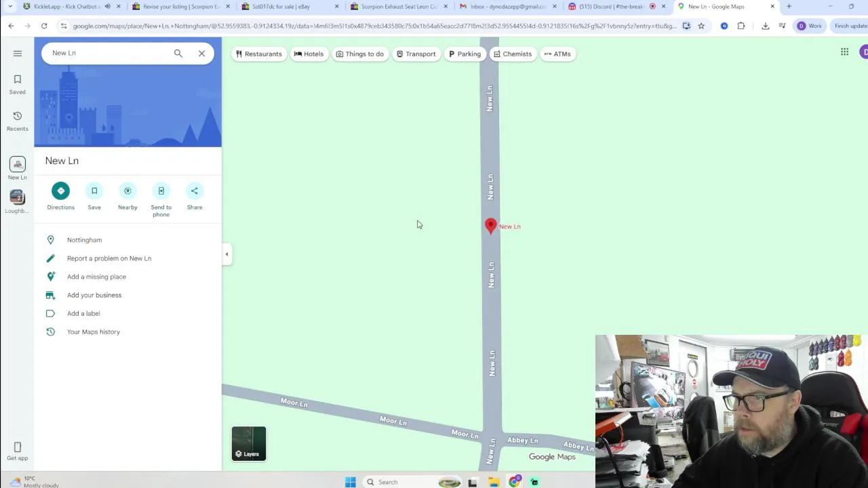
Task: Open the Windows Start menu
Action: [351, 482]
